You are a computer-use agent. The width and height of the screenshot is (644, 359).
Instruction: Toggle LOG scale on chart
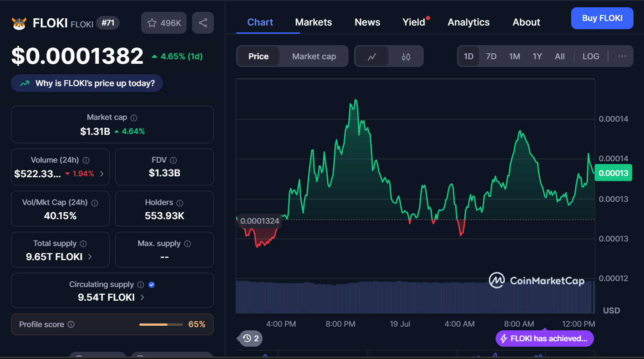click(x=591, y=56)
